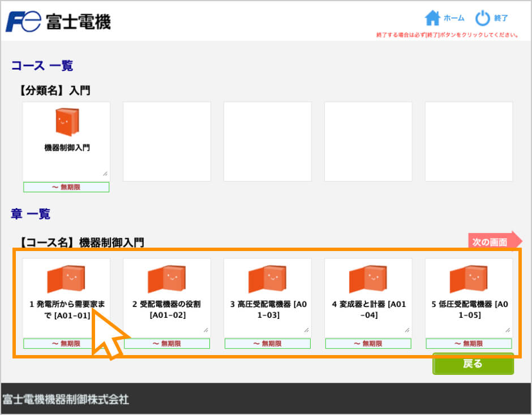Go to home via ホーム icon
The image size is (532, 415).
click(x=432, y=18)
